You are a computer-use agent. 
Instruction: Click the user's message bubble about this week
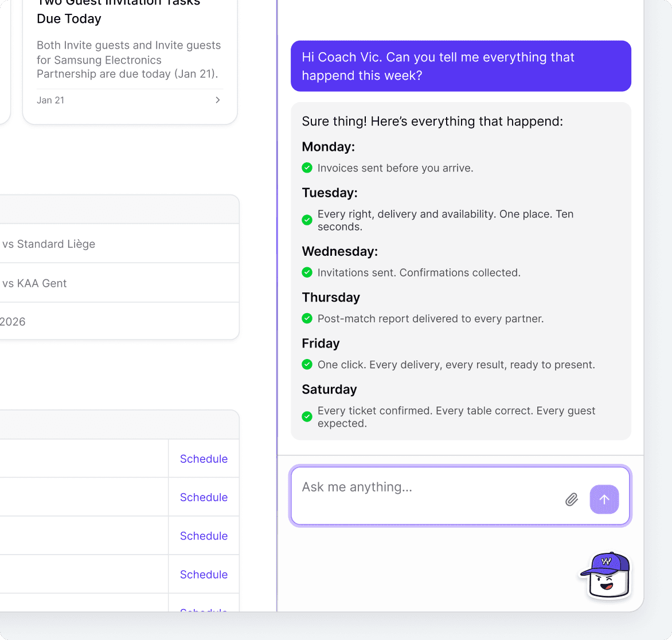461,65
